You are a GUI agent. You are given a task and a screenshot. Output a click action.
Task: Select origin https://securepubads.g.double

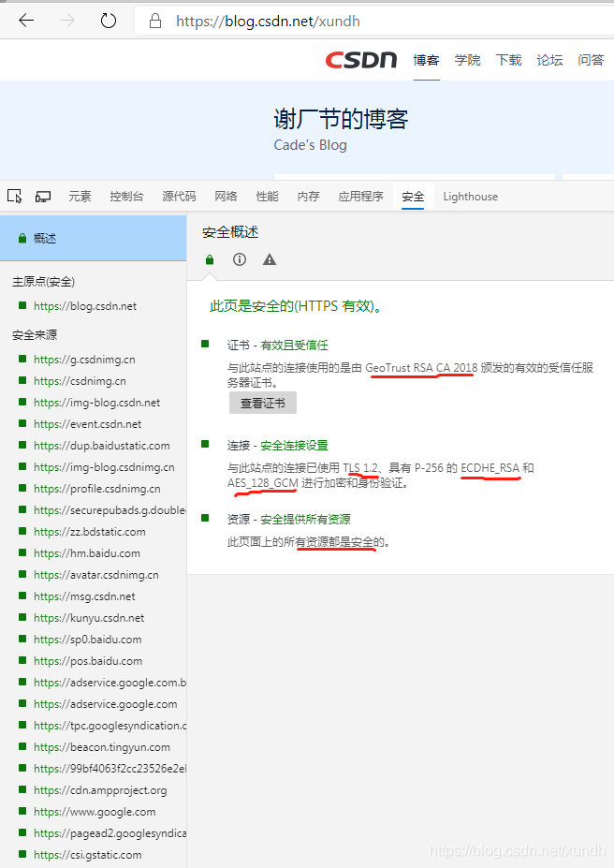[x=110, y=510]
